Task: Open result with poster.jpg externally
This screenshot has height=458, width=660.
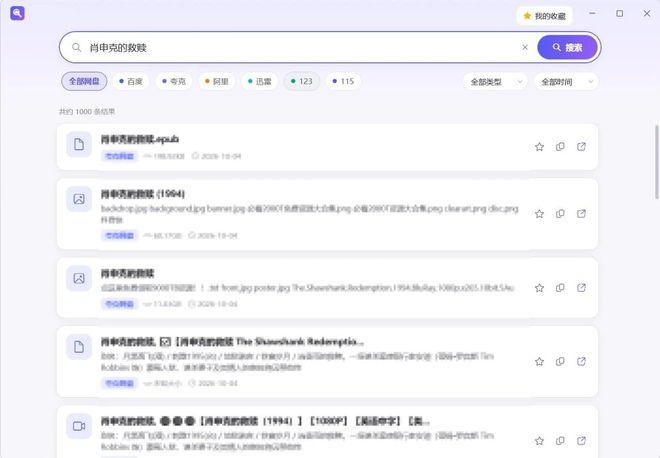Action: 581,288
